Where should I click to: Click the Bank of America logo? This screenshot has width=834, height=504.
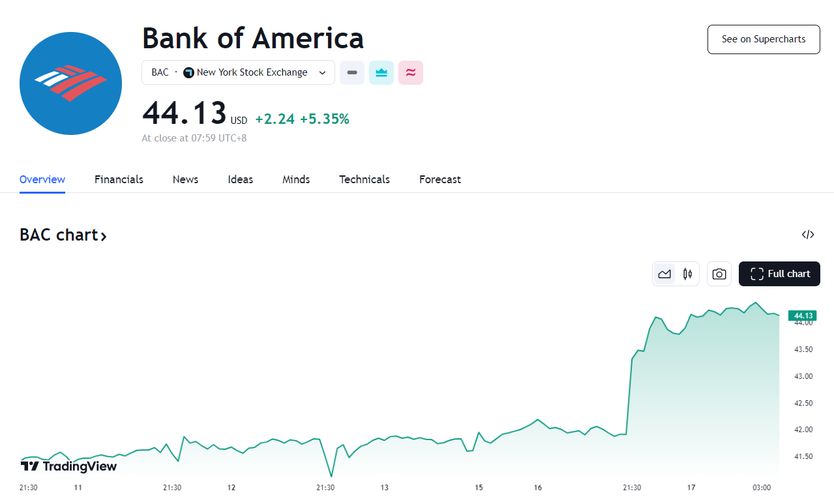(x=70, y=83)
